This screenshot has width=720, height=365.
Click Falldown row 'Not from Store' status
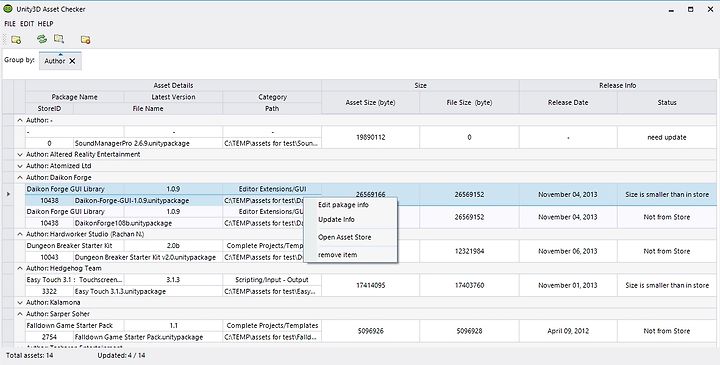tap(667, 331)
